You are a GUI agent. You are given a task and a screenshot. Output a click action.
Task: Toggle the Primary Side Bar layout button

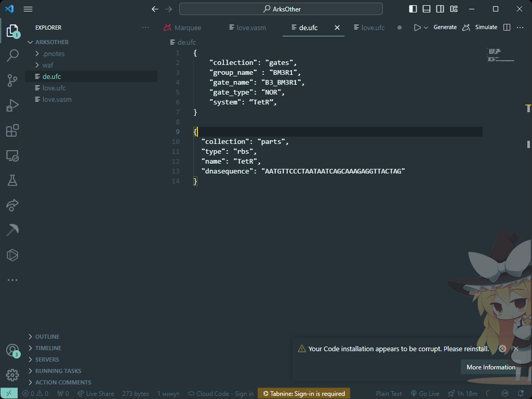[x=413, y=9]
